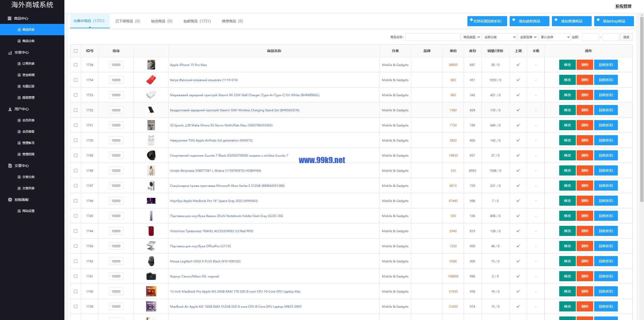
Task: Tick checkbox for product ID 1751
Action: tap(75, 125)
